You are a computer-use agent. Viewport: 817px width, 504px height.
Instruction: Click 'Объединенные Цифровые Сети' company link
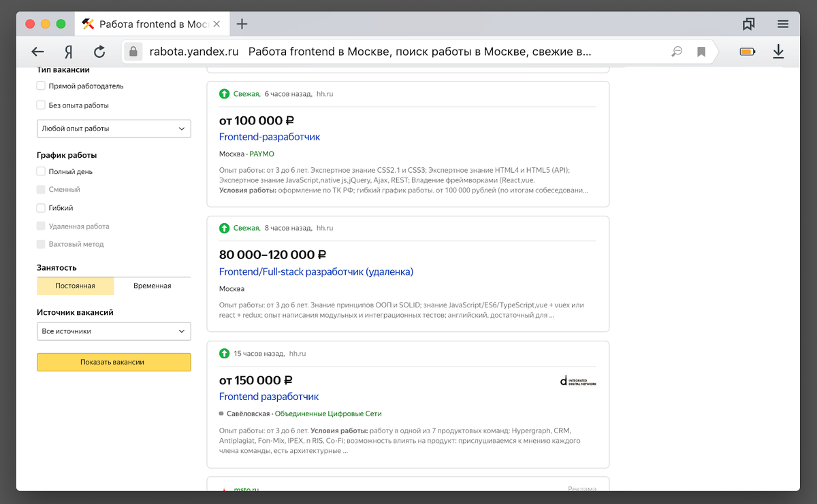pos(328,414)
